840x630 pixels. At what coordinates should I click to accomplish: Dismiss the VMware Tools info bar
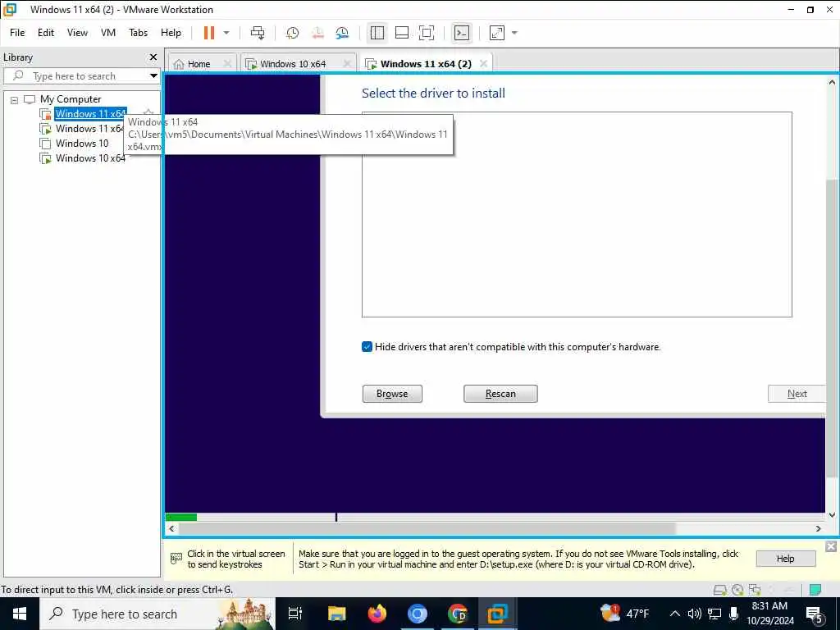point(831,546)
